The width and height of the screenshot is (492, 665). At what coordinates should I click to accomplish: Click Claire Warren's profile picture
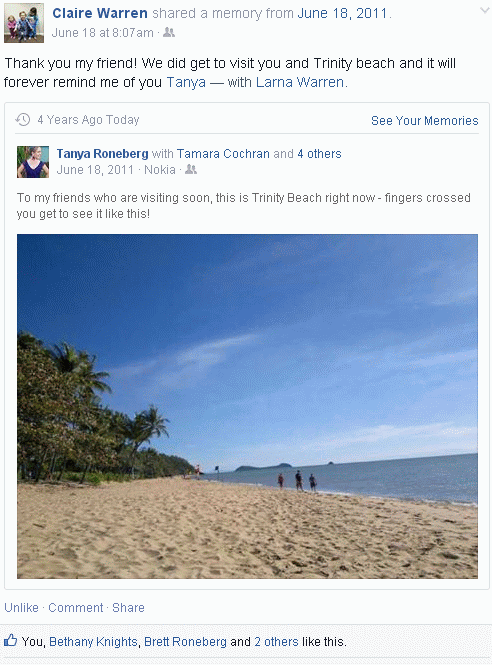(x=24, y=23)
